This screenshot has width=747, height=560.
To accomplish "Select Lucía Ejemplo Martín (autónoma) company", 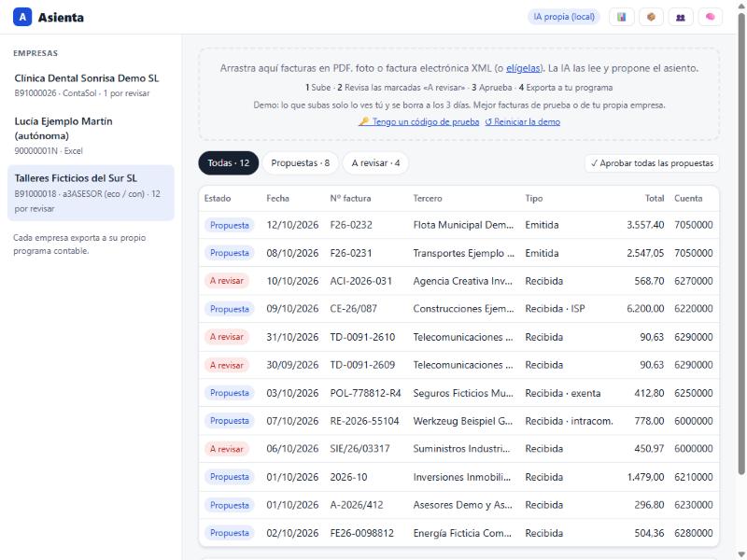I will [91, 135].
